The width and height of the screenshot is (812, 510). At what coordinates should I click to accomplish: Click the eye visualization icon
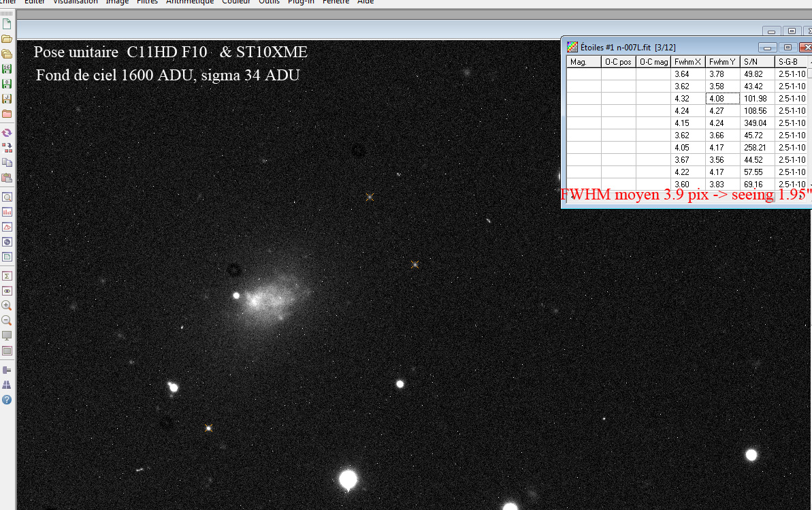point(7,291)
